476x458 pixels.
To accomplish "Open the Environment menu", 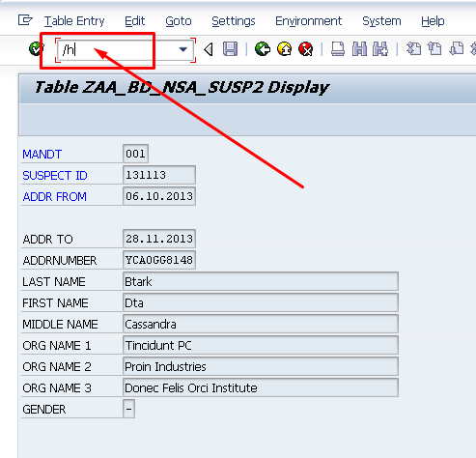I will [x=308, y=21].
